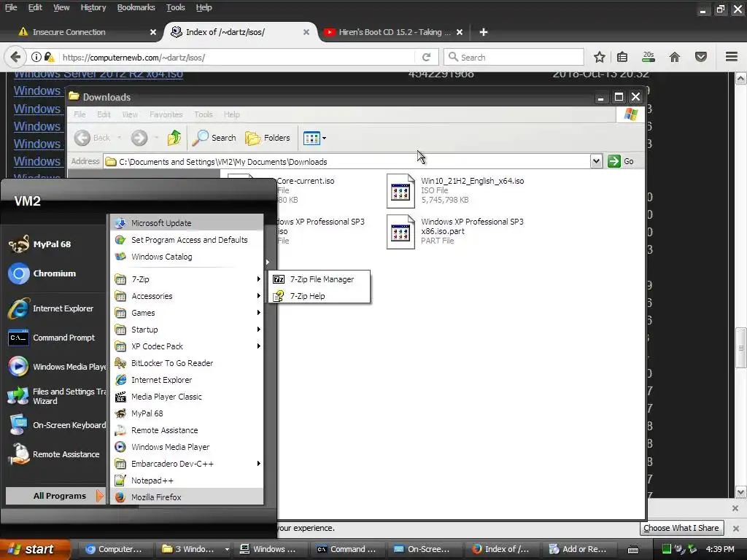Switch to Command taskbar button
The width and height of the screenshot is (747, 560).
pos(348,549)
